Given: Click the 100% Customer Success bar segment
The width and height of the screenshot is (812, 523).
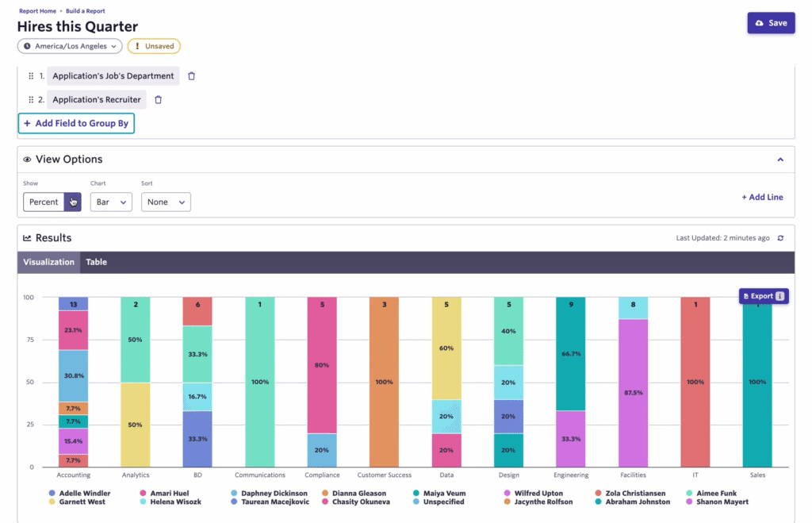Looking at the screenshot, I should coord(384,382).
